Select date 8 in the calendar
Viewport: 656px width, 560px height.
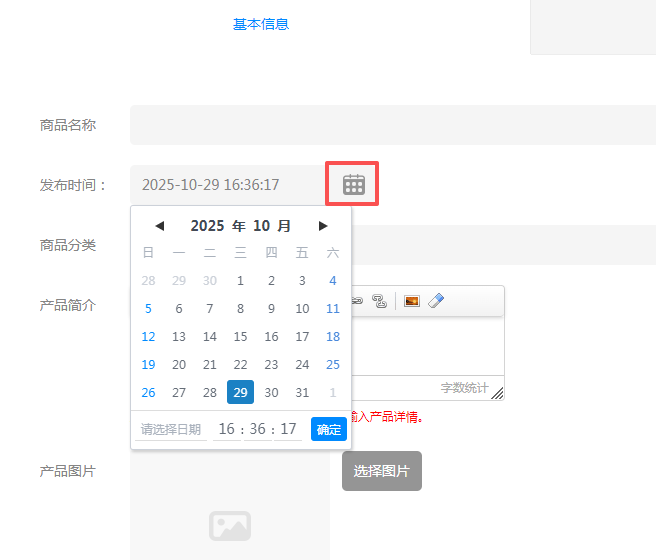[240, 309]
